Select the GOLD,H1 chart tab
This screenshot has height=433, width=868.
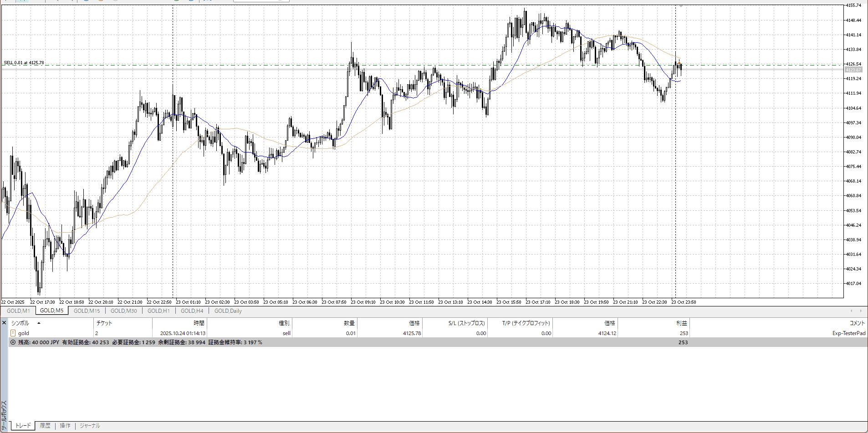tap(158, 311)
